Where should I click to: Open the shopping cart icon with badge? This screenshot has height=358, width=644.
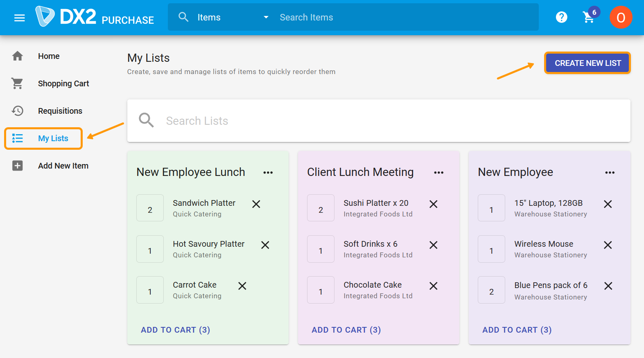[589, 17]
